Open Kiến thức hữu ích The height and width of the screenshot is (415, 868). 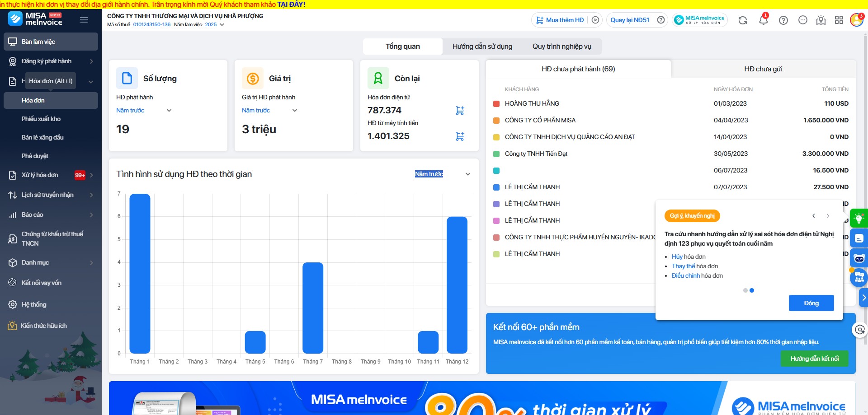(51, 326)
